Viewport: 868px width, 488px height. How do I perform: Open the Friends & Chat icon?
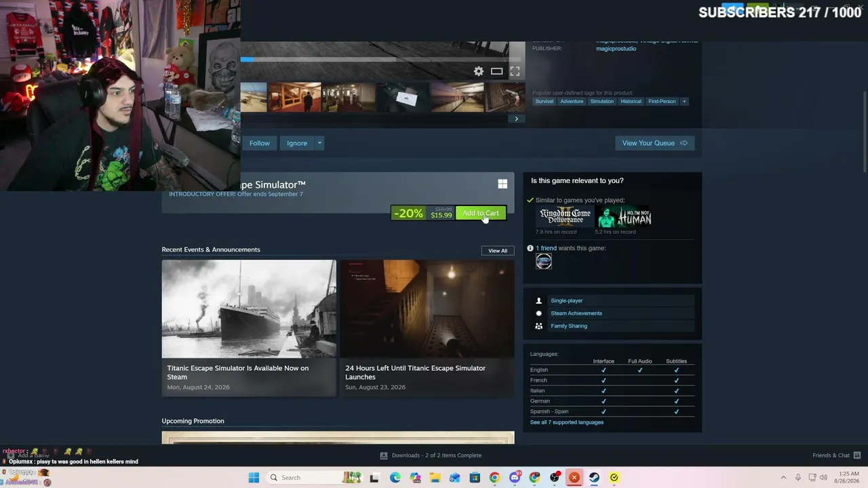tap(857, 455)
